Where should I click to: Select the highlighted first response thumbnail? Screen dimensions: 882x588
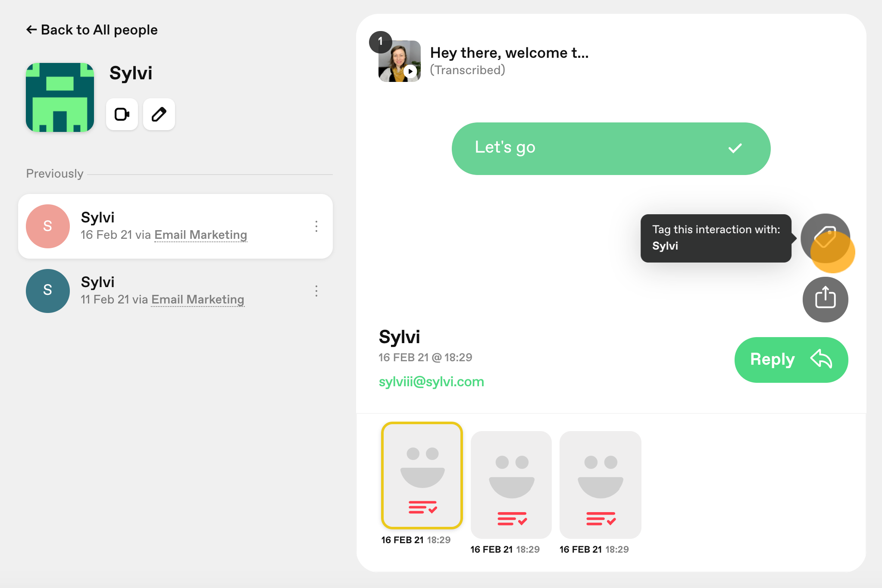[x=422, y=475]
